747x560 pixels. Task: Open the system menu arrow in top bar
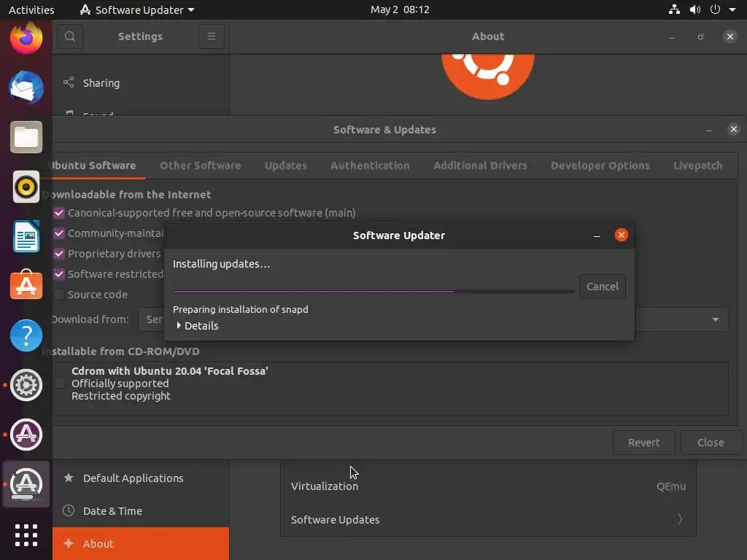coord(732,9)
